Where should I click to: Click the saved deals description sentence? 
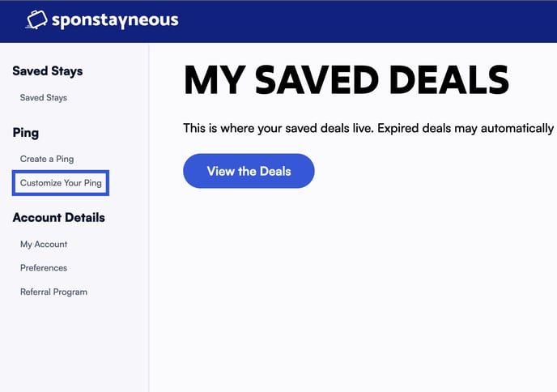(369, 128)
